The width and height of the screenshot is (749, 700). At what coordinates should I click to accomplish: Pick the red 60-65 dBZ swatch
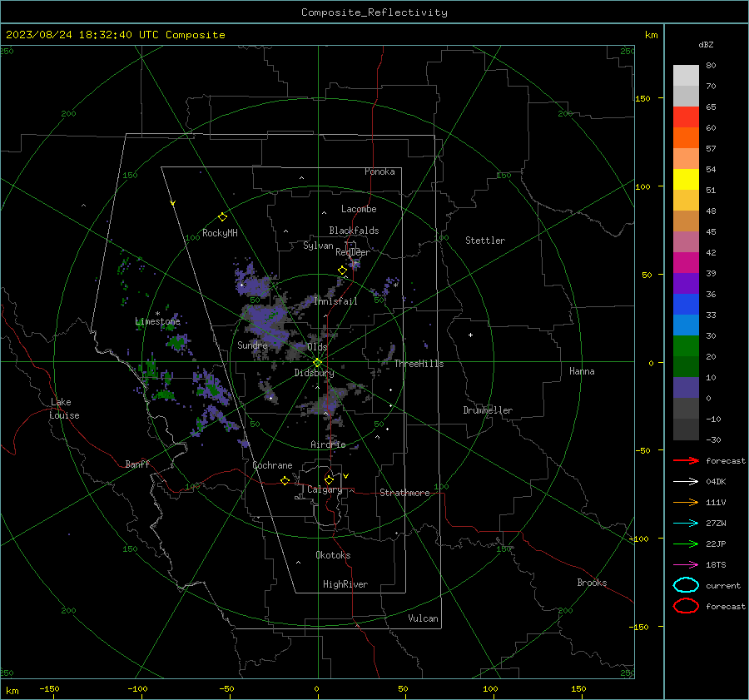(x=686, y=117)
